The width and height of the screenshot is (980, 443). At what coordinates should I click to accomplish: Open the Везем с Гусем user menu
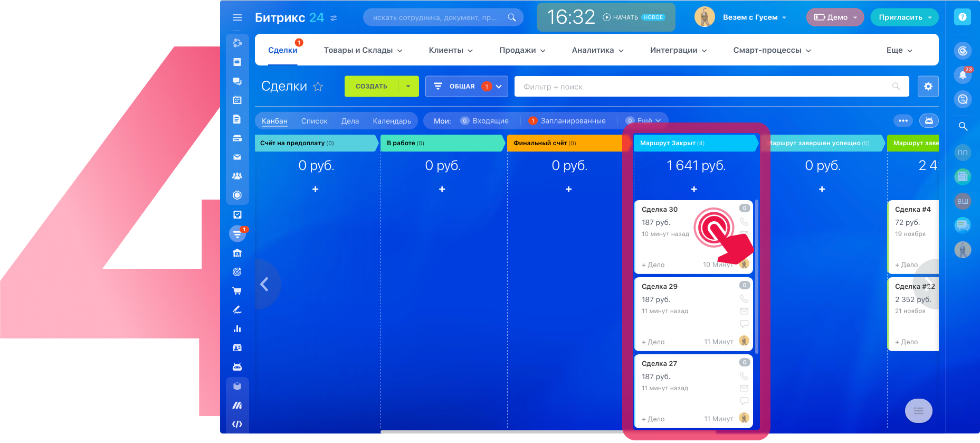(755, 17)
